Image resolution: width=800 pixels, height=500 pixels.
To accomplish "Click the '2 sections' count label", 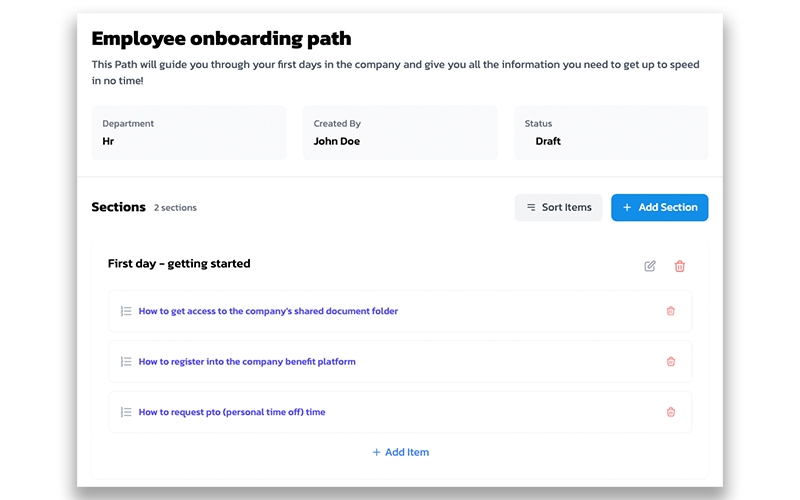I will [175, 208].
